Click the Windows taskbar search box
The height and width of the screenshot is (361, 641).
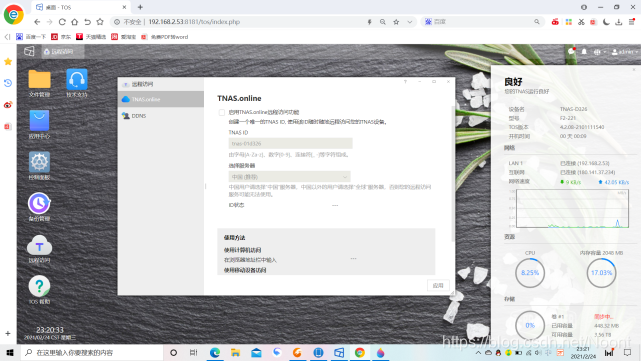coord(92,352)
